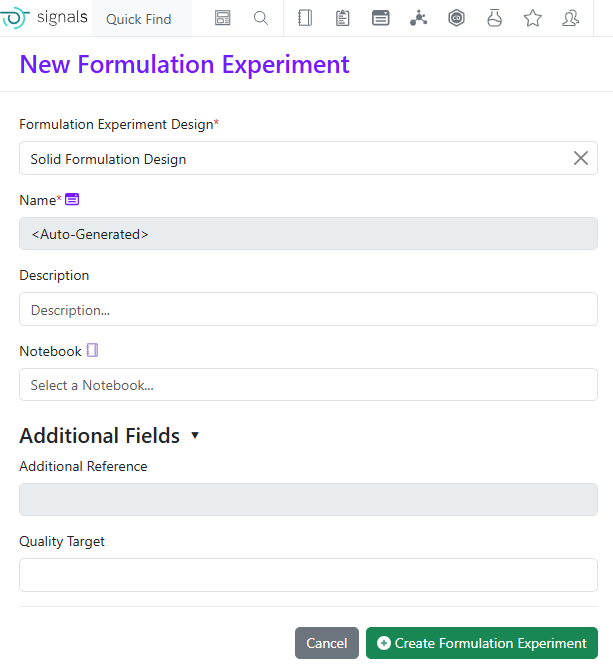Screen dimensions: 613x667
Task: Clear the Solid Formulation Design selection
Action: (x=581, y=158)
